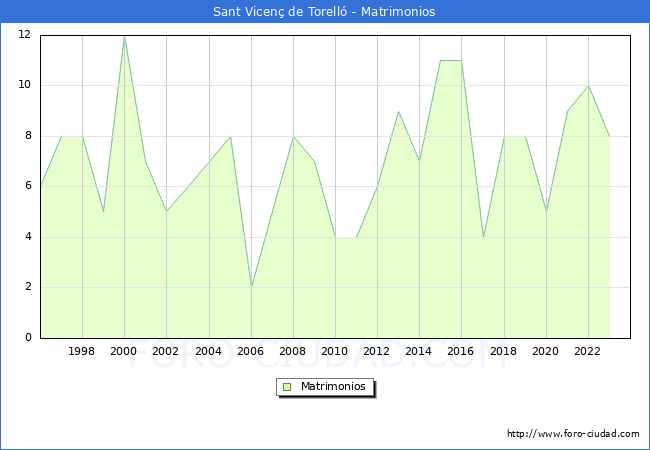Click the y-axis value 10
Image resolution: width=650 pixels, height=450 pixels.
click(25, 85)
